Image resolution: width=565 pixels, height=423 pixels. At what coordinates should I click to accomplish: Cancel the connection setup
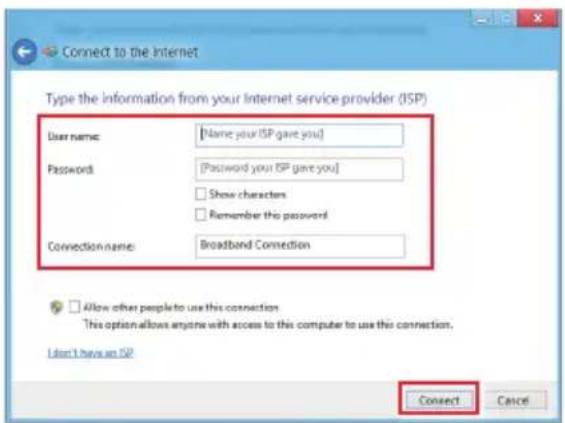(513, 400)
